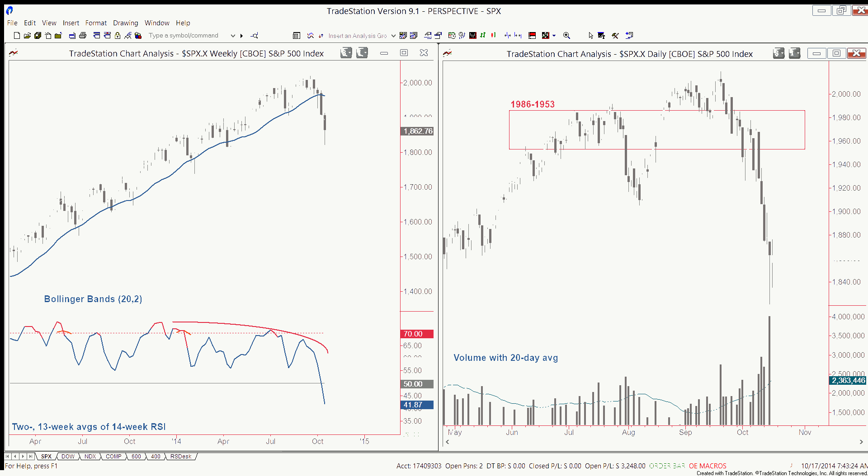Screen dimensions: 868x476
Task: Click OE MACROS in the status bar
Action: 708,466
